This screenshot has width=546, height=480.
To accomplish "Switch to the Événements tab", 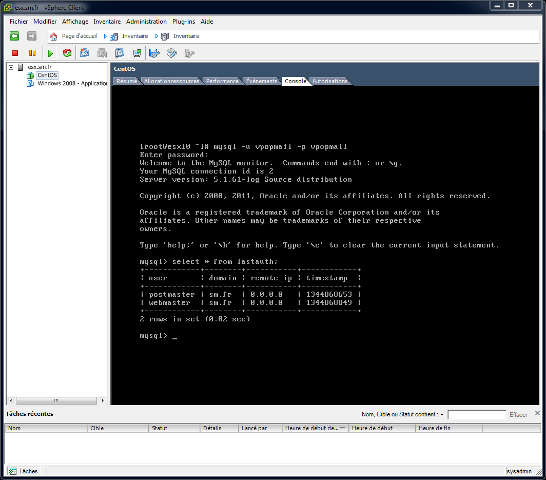I will click(x=262, y=81).
